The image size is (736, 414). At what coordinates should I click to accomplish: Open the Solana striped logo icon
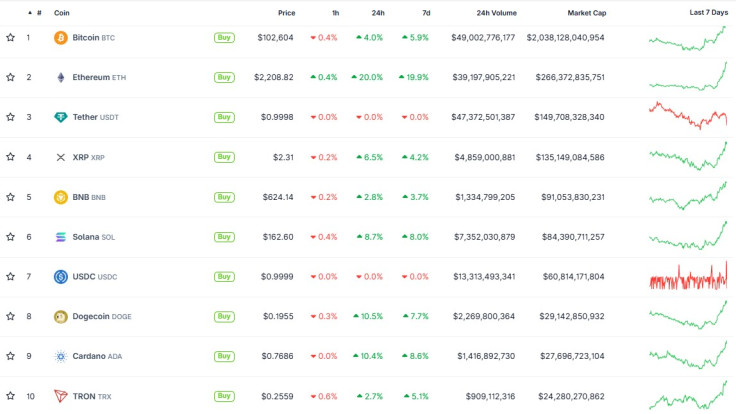61,237
